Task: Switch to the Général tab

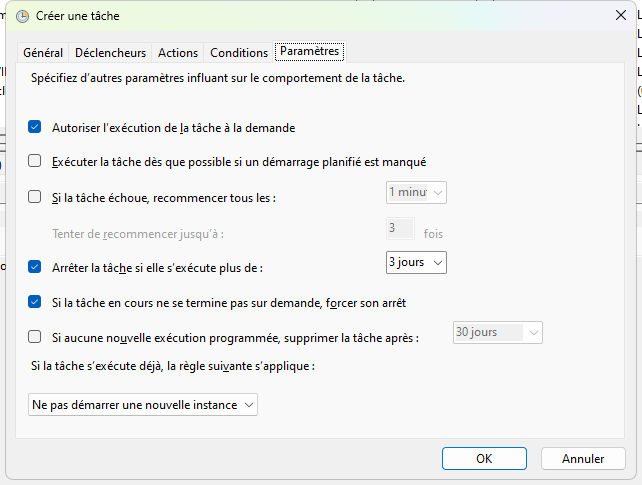Action: (x=43, y=53)
